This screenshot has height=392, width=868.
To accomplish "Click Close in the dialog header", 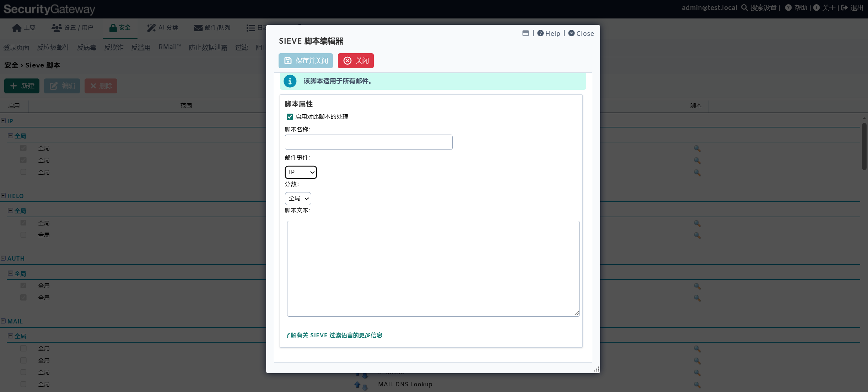I will (581, 33).
